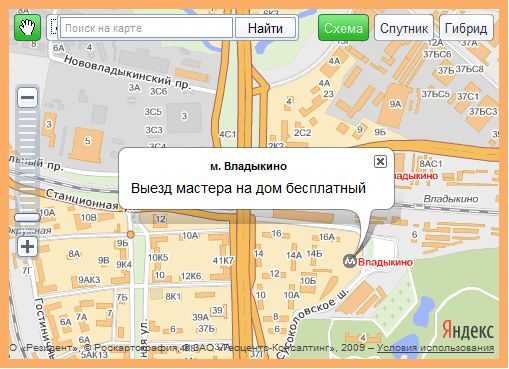This screenshot has height=369, width=509.
Task: Select the hand pan tool
Action: (27, 28)
